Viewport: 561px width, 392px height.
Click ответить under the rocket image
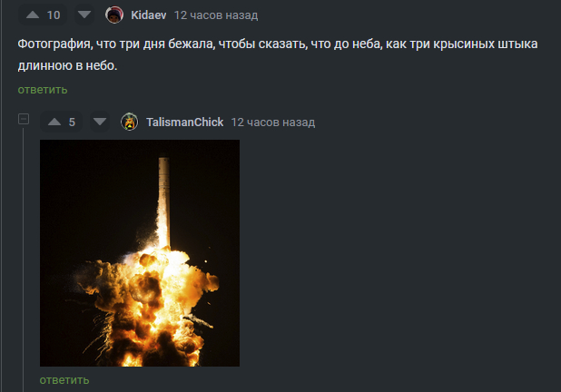(x=64, y=380)
